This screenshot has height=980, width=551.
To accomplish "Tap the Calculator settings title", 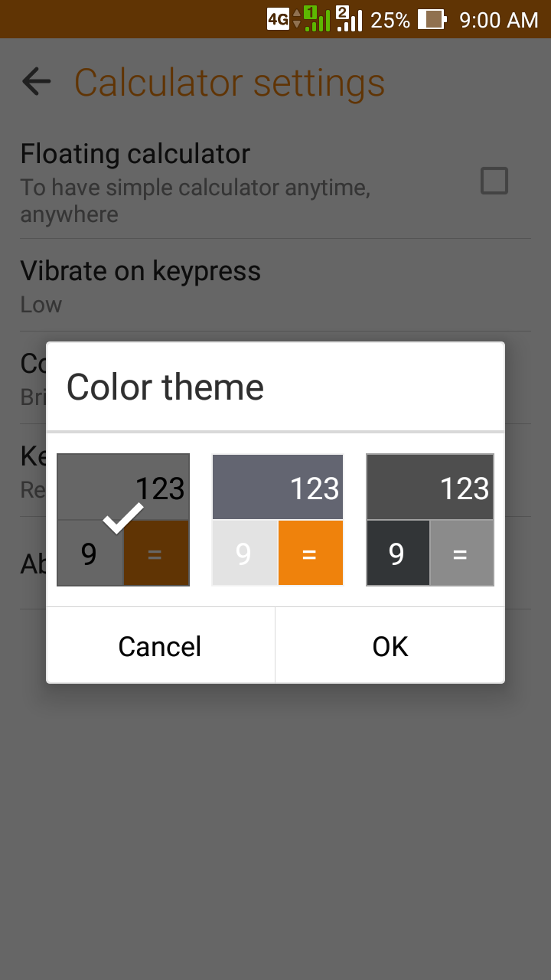I will click(230, 83).
